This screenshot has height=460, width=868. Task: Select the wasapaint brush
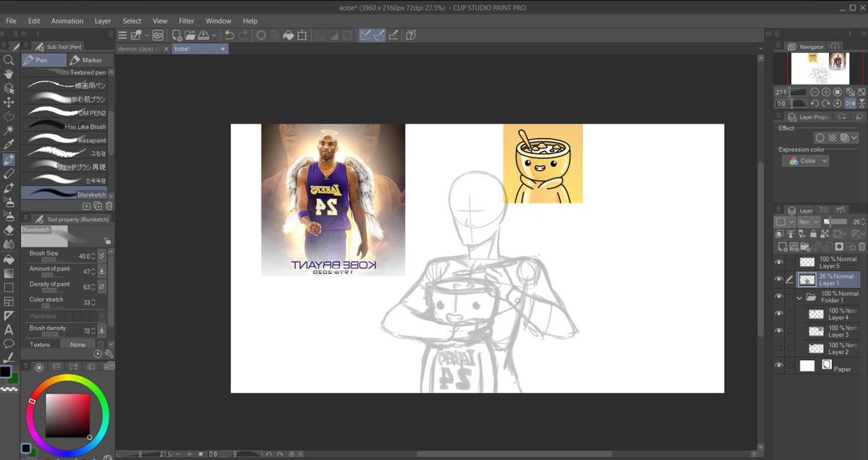[x=64, y=140]
